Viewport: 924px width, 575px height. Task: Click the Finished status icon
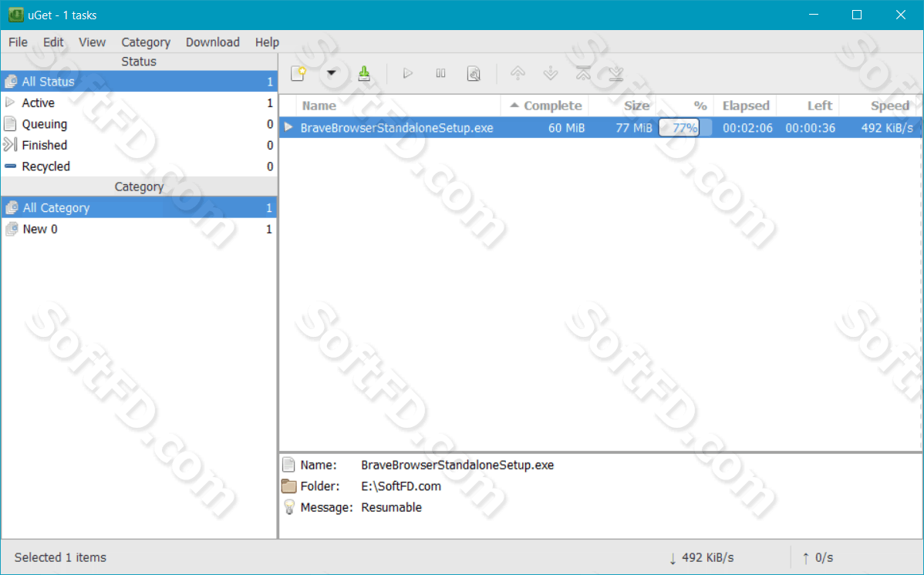[10, 145]
